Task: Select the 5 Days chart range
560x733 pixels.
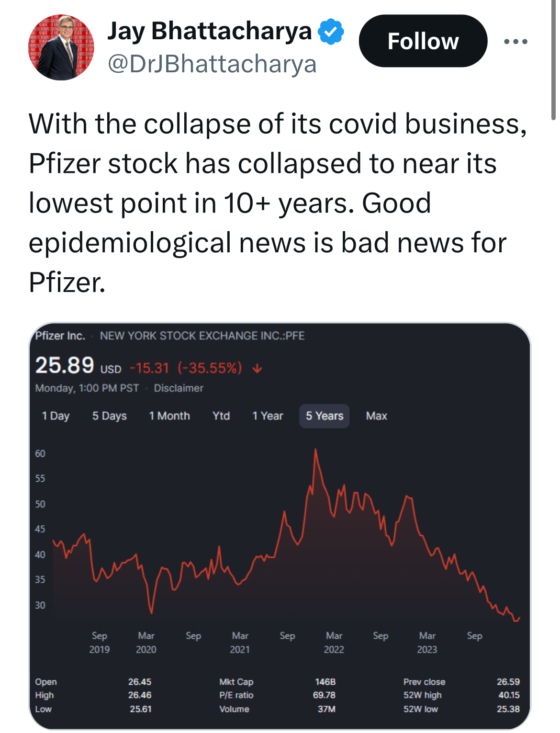Action: 110,416
